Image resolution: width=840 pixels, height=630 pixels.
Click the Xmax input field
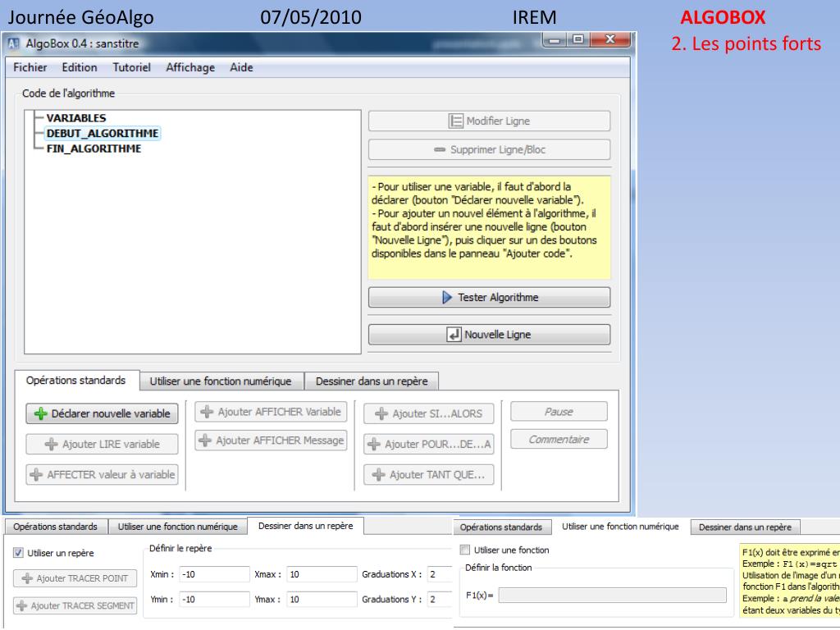pyautogui.click(x=322, y=574)
